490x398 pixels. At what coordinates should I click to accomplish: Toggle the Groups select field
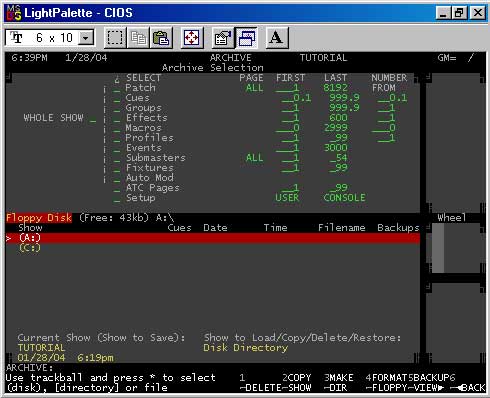(116, 109)
